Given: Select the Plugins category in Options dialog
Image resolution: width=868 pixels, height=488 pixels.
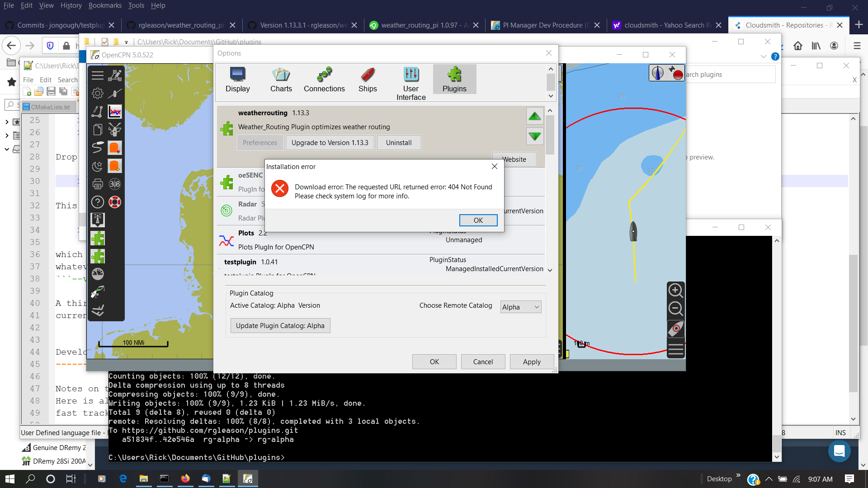Looking at the screenshot, I should 454,79.
